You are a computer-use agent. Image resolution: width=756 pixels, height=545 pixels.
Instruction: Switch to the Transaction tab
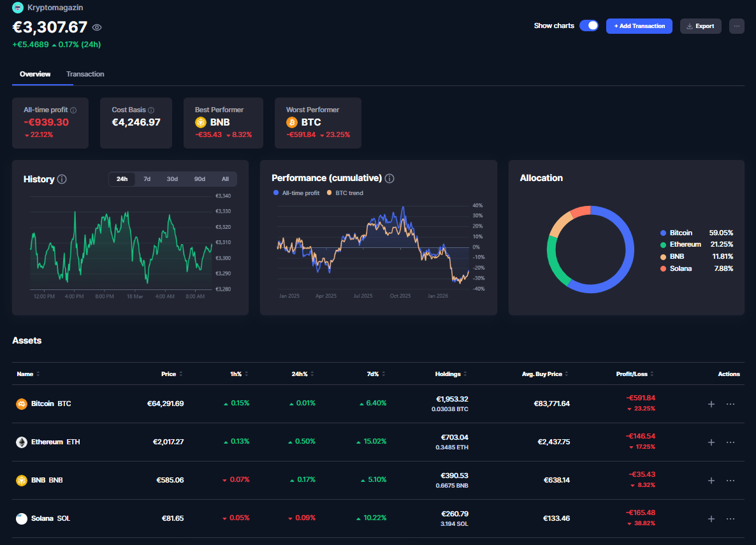coord(85,75)
